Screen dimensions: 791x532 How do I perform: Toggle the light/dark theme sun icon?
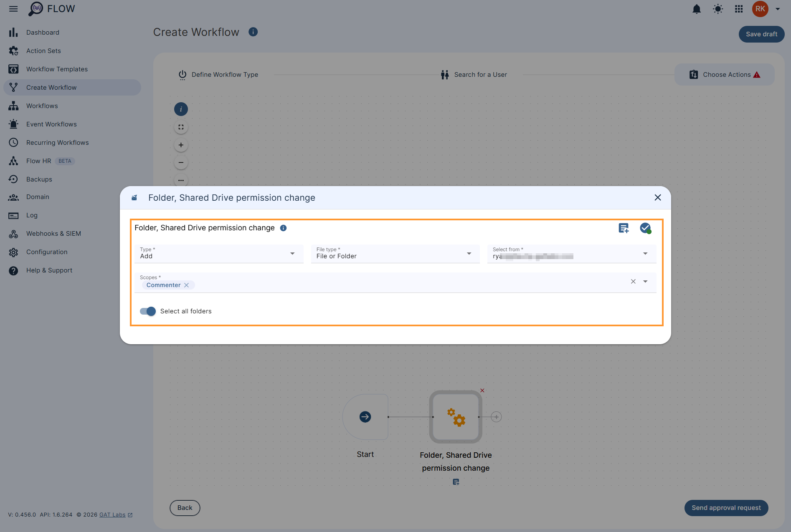717,9
